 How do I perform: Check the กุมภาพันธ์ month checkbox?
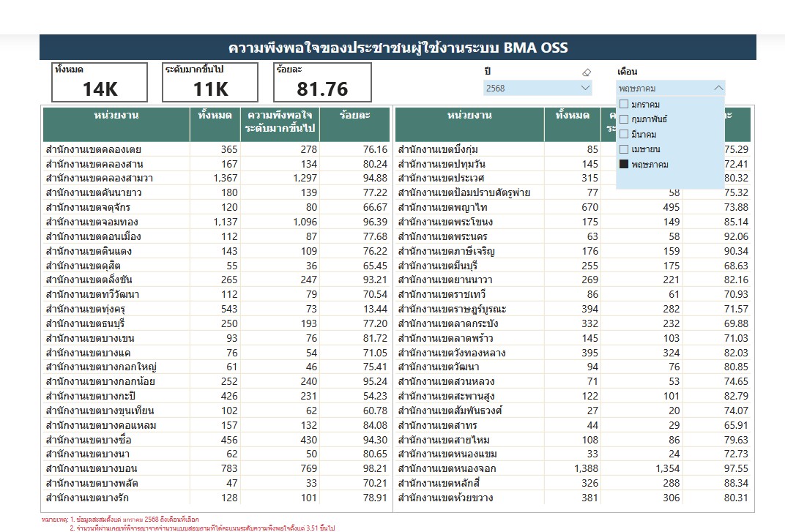[624, 119]
